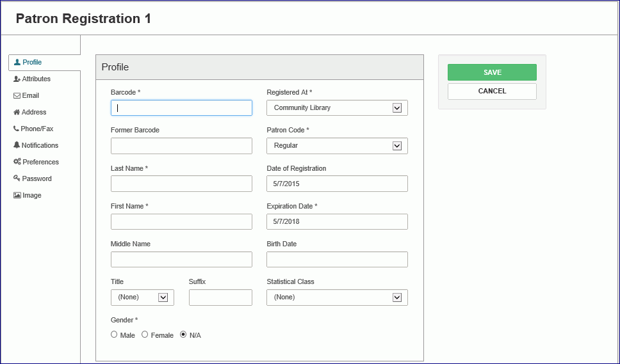The width and height of the screenshot is (620, 364).
Task: Click into the Last Name field
Action: [x=181, y=184]
